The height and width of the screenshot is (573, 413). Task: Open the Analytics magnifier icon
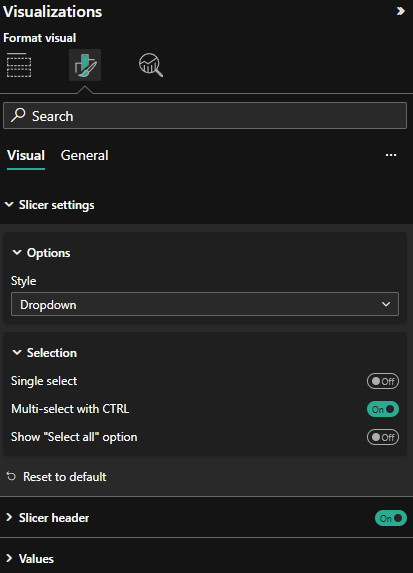coord(151,65)
